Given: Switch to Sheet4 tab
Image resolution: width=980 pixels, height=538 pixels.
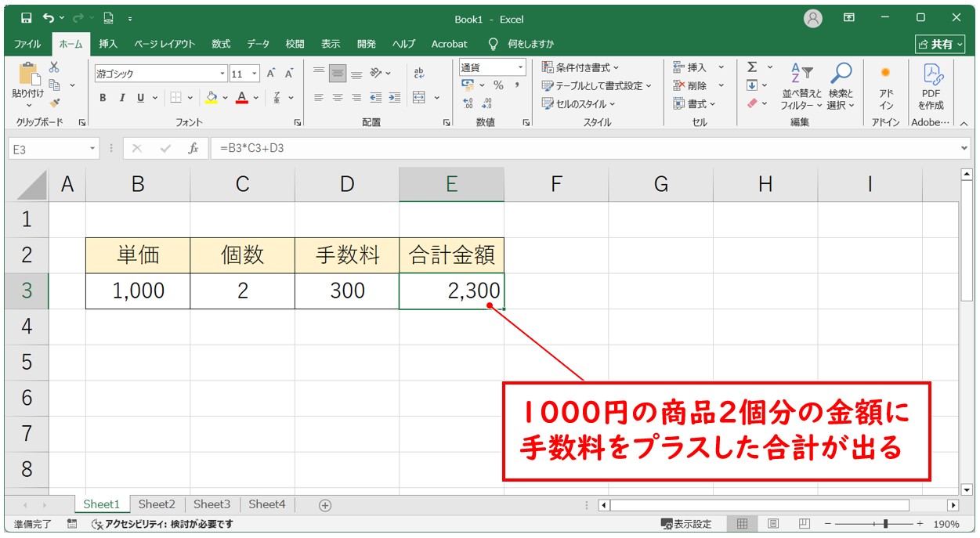Looking at the screenshot, I should point(267,504).
